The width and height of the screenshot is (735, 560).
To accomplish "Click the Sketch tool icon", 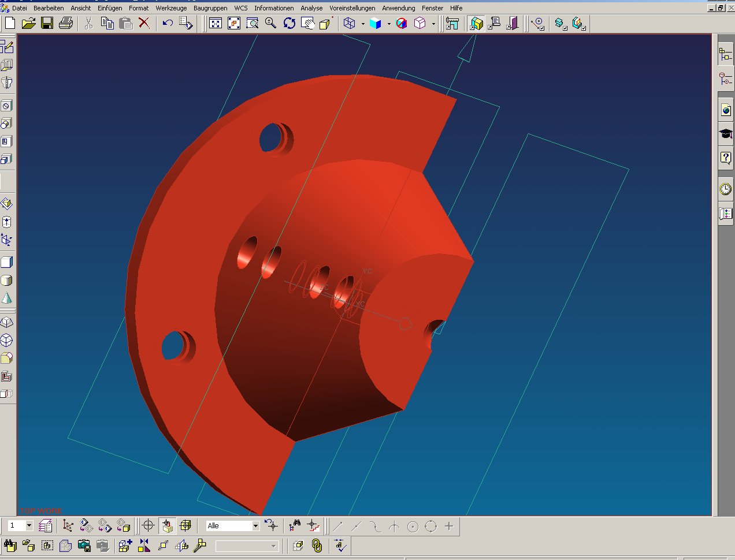I will [7, 47].
